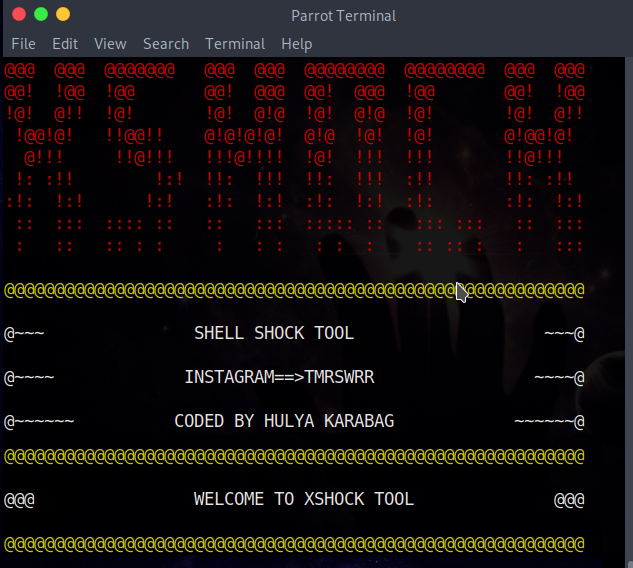Click the Parrot Terminal title text

click(x=344, y=16)
